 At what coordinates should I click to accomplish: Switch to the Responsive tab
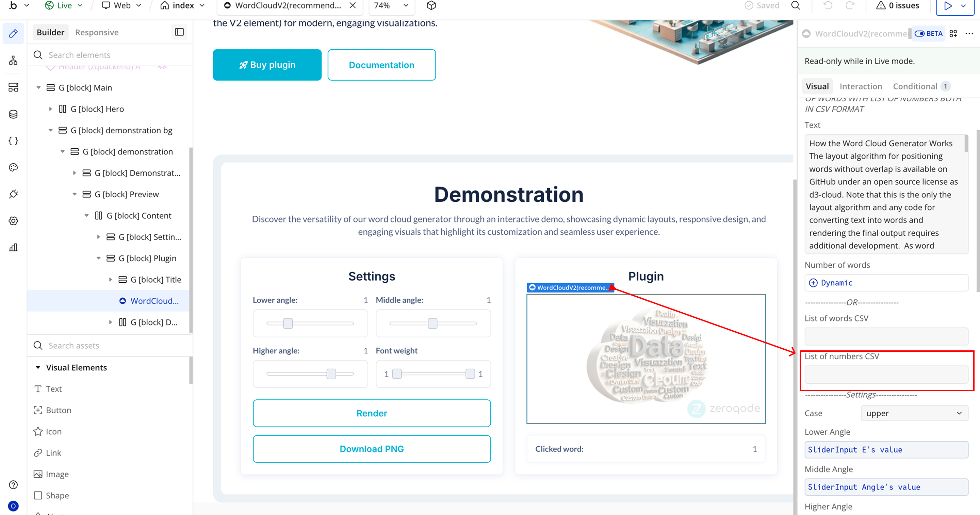pos(97,32)
